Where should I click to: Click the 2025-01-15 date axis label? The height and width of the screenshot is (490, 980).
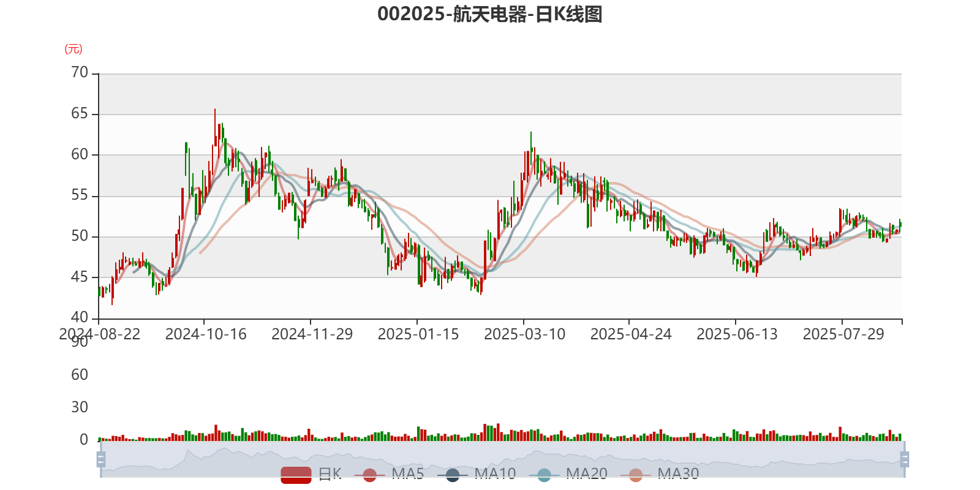pyautogui.click(x=418, y=334)
